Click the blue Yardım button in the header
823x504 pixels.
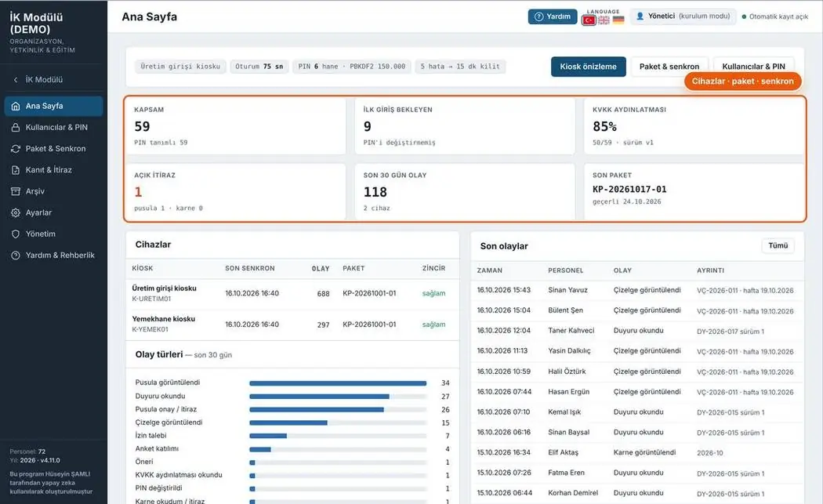point(553,16)
